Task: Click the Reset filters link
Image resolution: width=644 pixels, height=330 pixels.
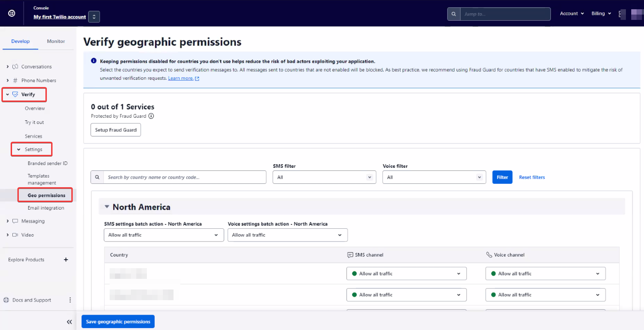Action: [532, 177]
